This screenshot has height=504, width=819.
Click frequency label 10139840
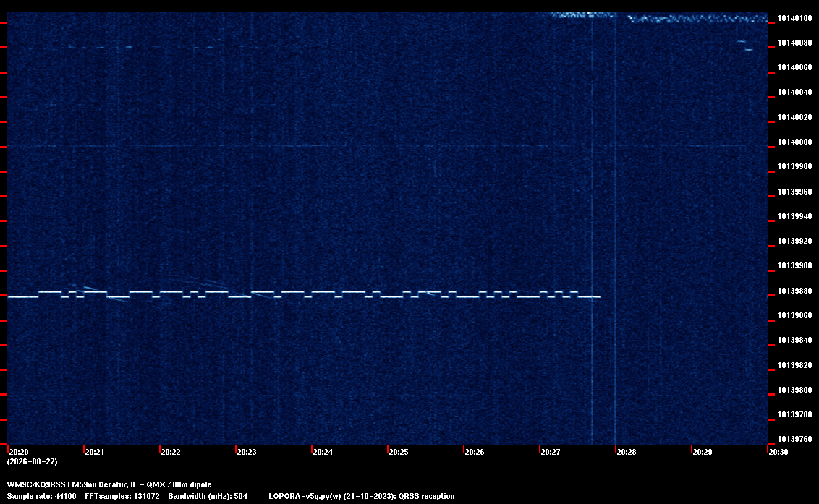click(x=795, y=339)
